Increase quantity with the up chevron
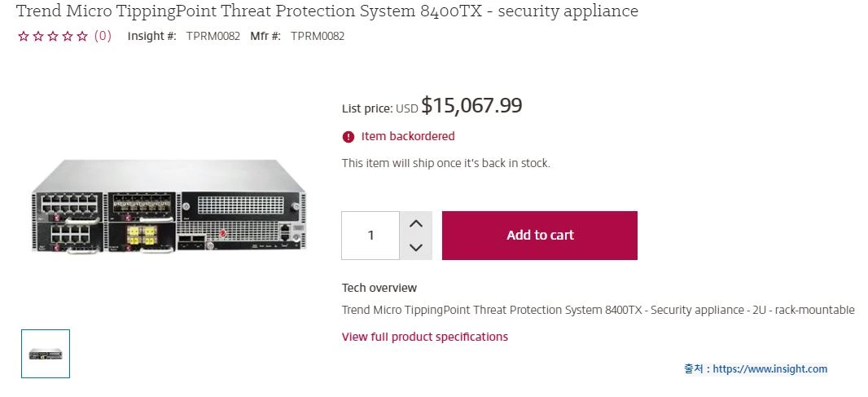The height and width of the screenshot is (397, 868). (415, 223)
